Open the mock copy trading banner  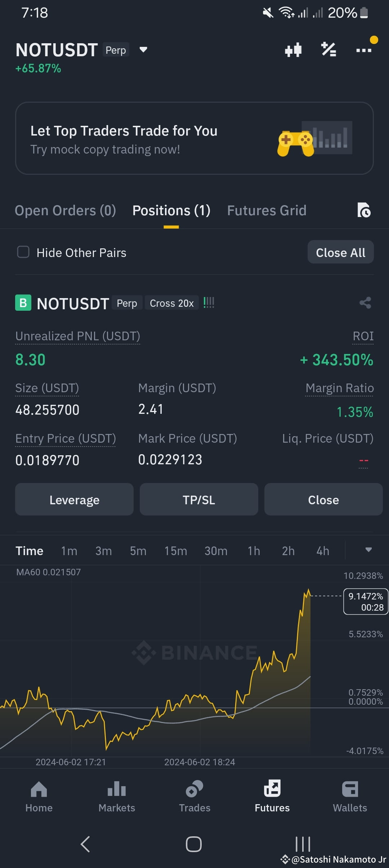coord(194,138)
